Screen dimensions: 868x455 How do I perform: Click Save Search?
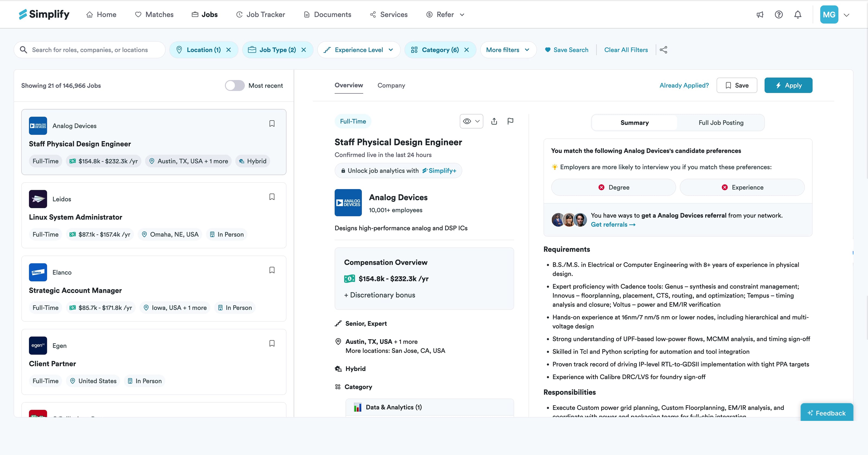pyautogui.click(x=566, y=50)
